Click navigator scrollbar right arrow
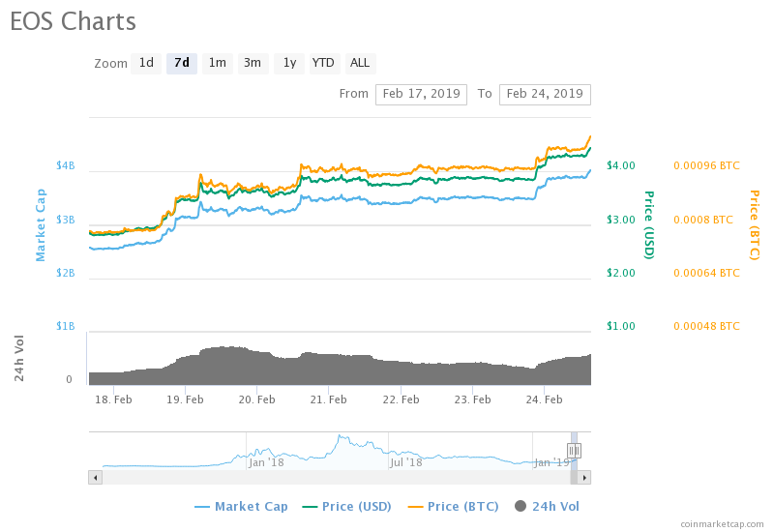 click(584, 477)
